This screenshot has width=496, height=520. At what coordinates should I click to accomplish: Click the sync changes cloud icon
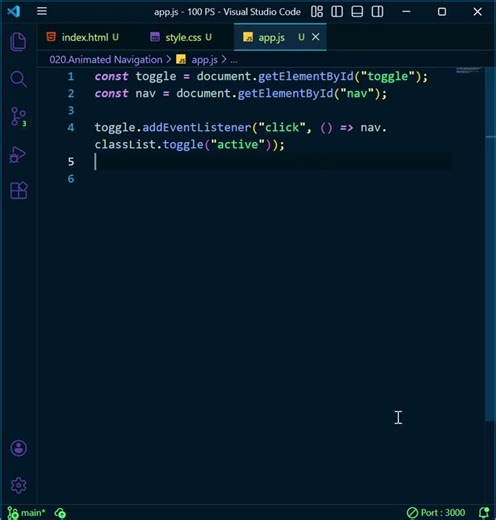[x=60, y=513]
